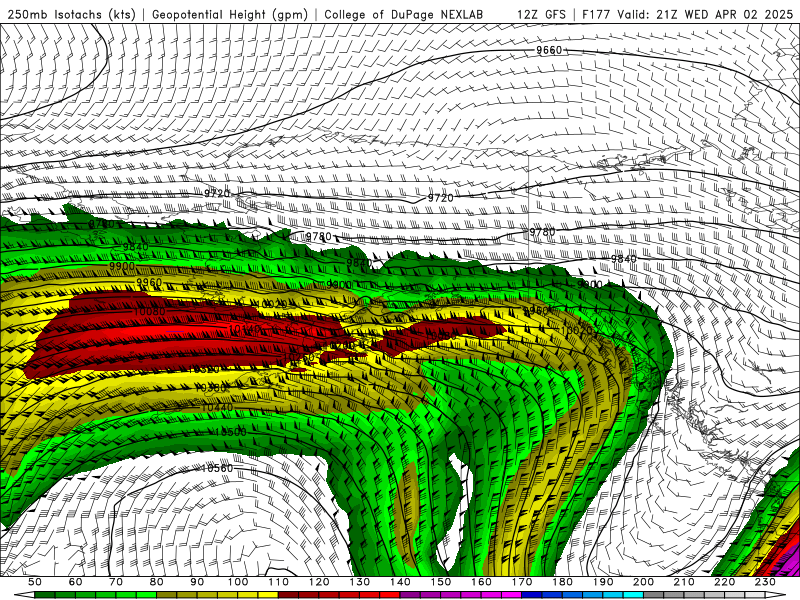
Task: Click the '220' knots color scale label
Action: click(x=724, y=582)
